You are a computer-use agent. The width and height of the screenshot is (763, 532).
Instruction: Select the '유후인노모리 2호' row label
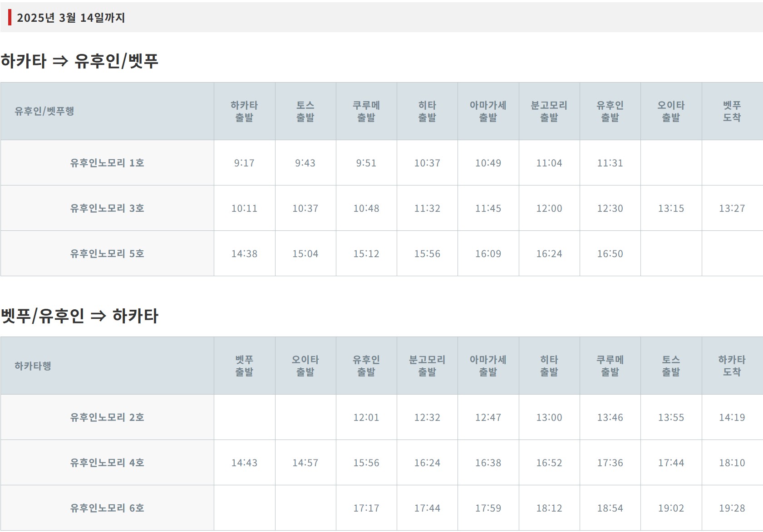click(x=107, y=417)
